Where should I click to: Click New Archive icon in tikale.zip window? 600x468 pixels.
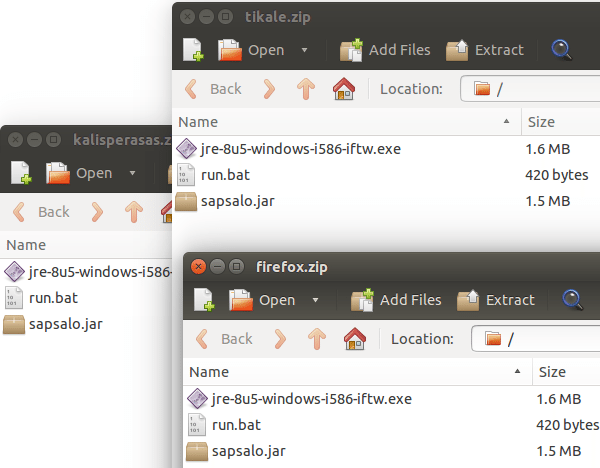click(193, 50)
